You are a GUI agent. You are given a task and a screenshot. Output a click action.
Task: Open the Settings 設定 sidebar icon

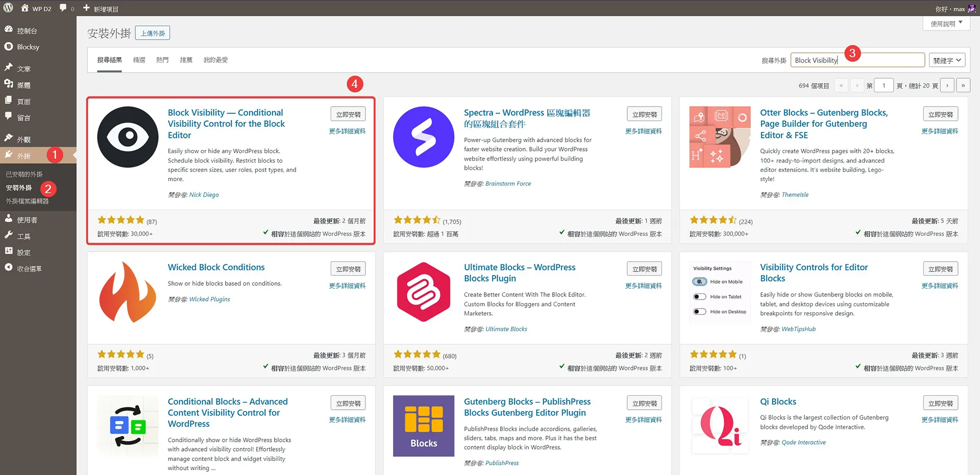point(9,251)
